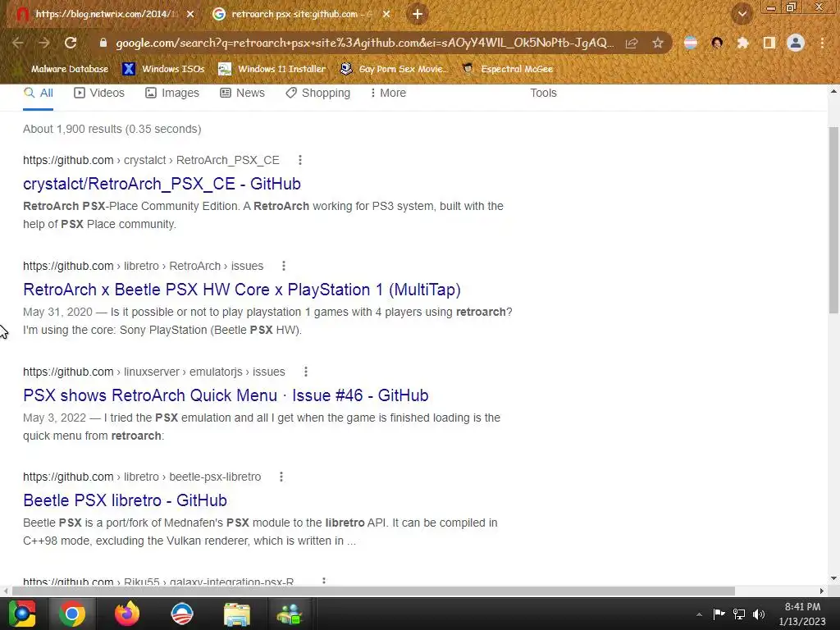Switch to the blog.netwrix.com tab
840x630 pixels.
[x=104, y=14]
